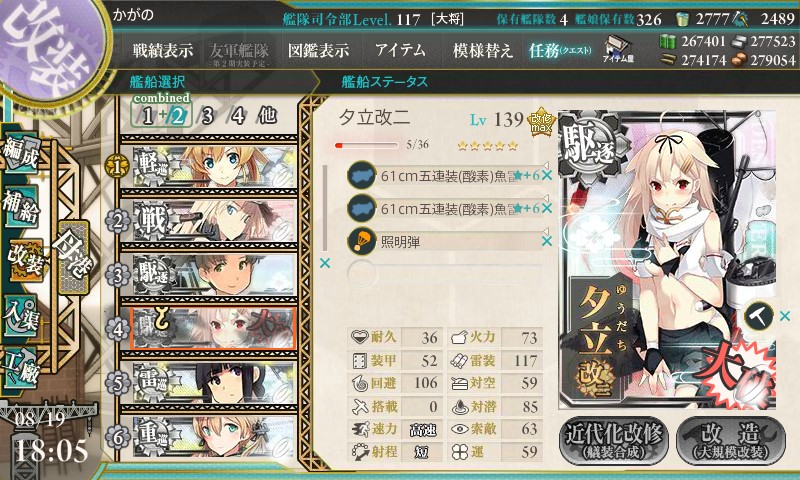Click the 照明弾 star shell equipment icon

point(361,241)
